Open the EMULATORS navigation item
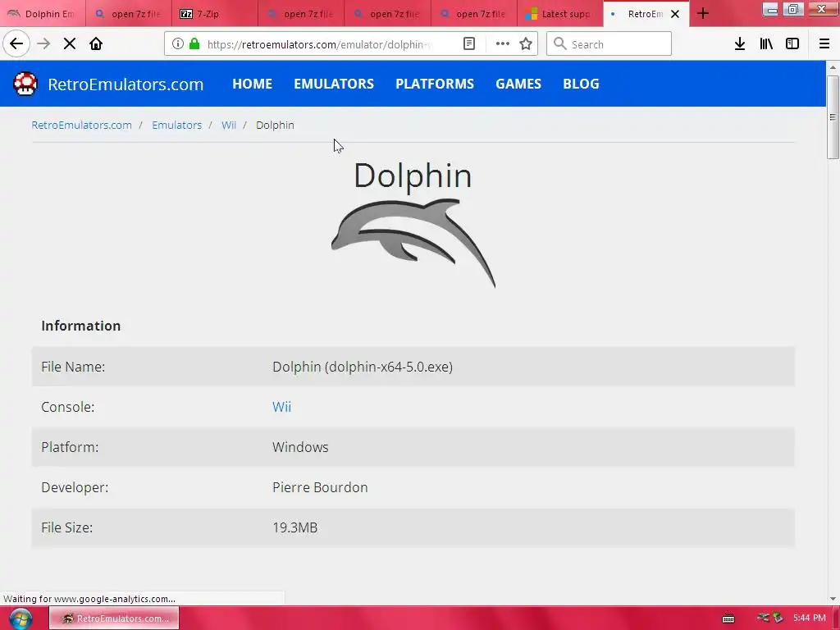This screenshot has width=840, height=630. click(x=334, y=84)
